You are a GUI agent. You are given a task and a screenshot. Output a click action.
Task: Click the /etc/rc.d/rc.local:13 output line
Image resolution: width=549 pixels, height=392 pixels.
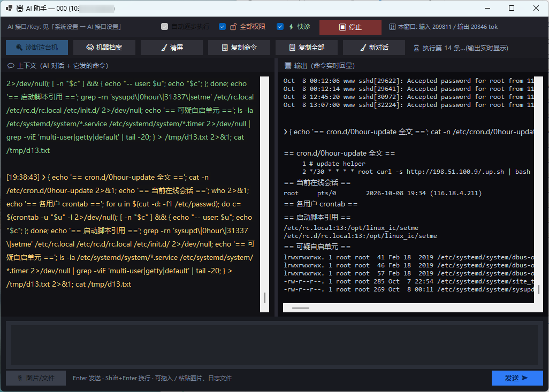click(360, 236)
